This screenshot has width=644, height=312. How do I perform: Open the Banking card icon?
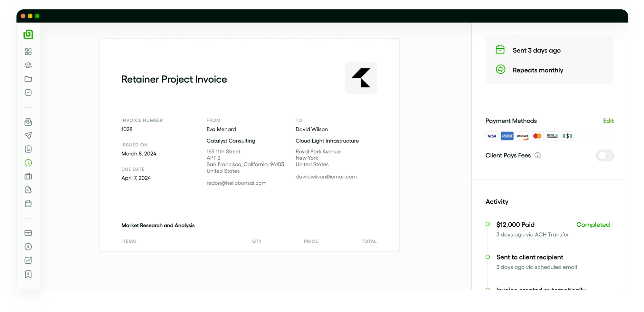[x=28, y=233]
